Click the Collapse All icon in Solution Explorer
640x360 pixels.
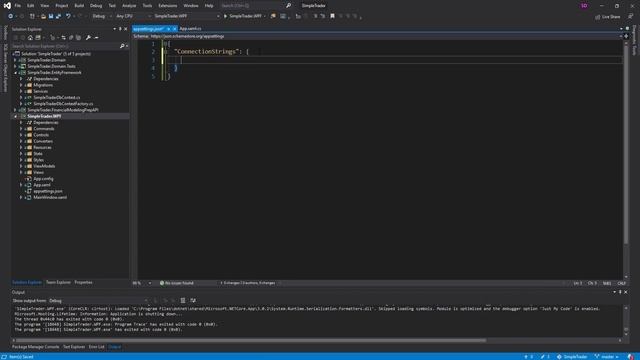point(71,38)
